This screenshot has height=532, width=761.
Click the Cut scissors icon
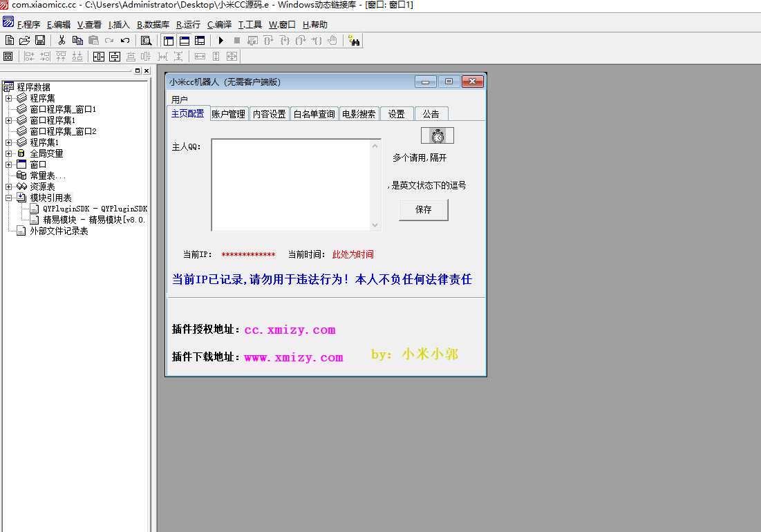(x=62, y=41)
